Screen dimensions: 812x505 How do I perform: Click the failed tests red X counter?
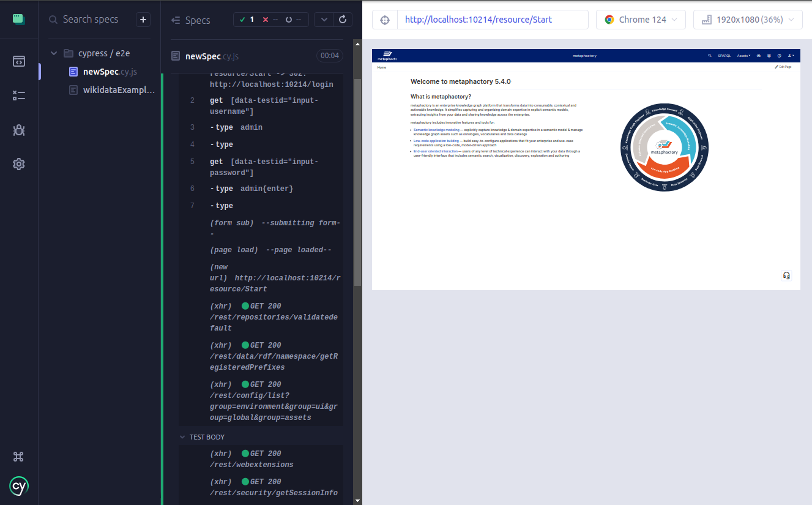(269, 20)
